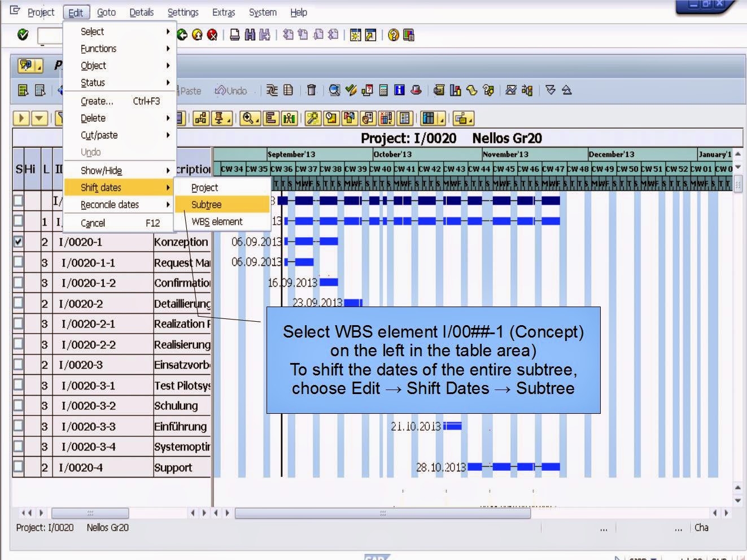Open the Settings menu
The image size is (747, 560).
(x=183, y=12)
